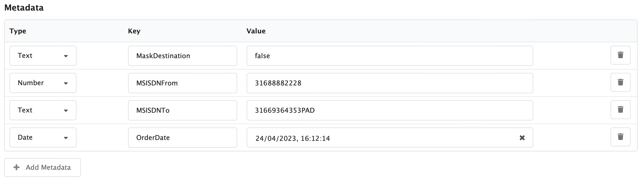This screenshot has height=182, width=644.
Task: Edit the value 31669364353PAD
Action: point(389,110)
